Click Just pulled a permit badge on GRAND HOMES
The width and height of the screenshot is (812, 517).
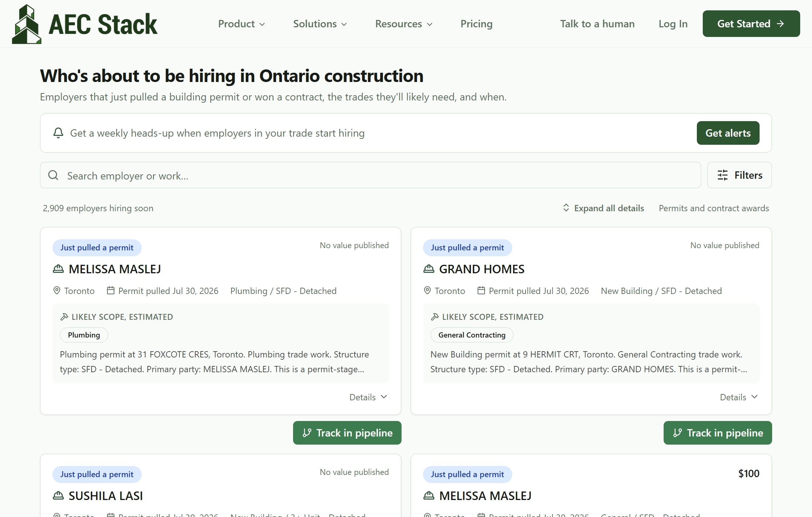point(468,248)
